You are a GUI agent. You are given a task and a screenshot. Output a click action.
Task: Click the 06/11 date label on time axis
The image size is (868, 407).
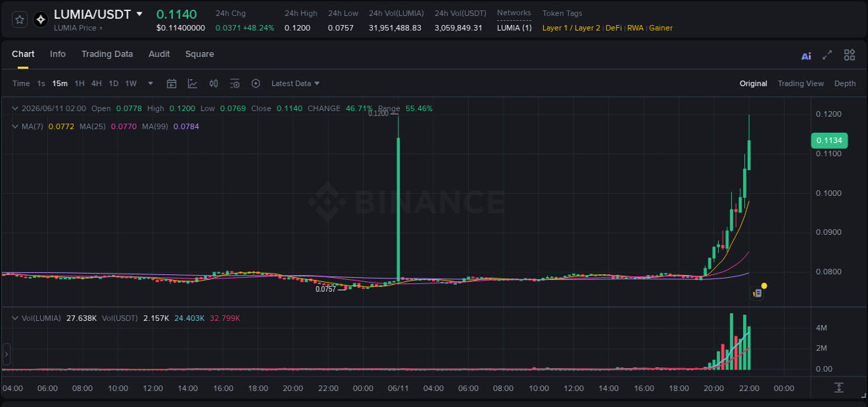[x=398, y=388]
